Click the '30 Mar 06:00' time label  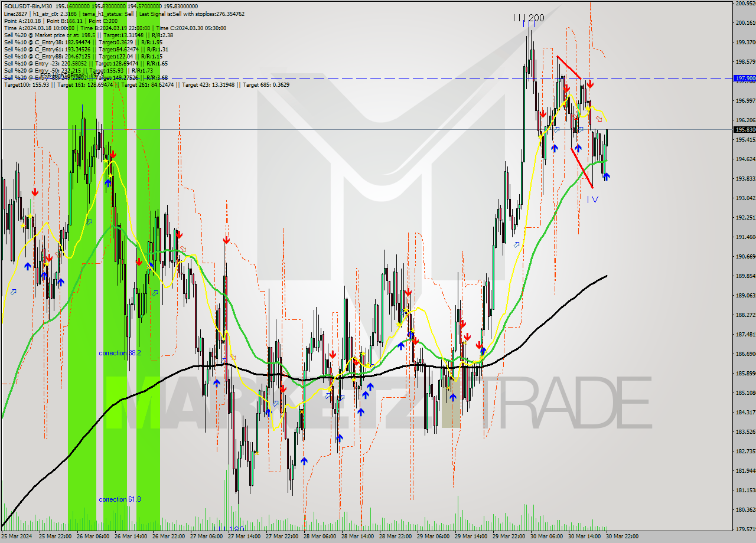(547, 537)
